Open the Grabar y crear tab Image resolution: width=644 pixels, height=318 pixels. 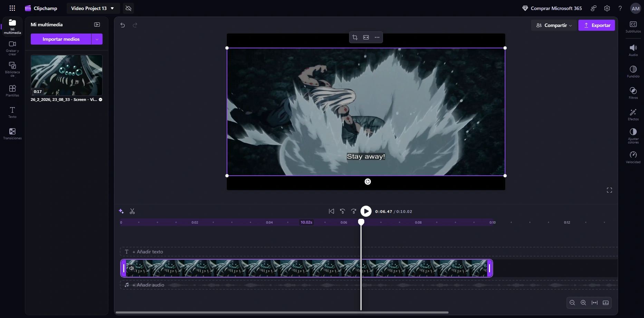[12, 48]
